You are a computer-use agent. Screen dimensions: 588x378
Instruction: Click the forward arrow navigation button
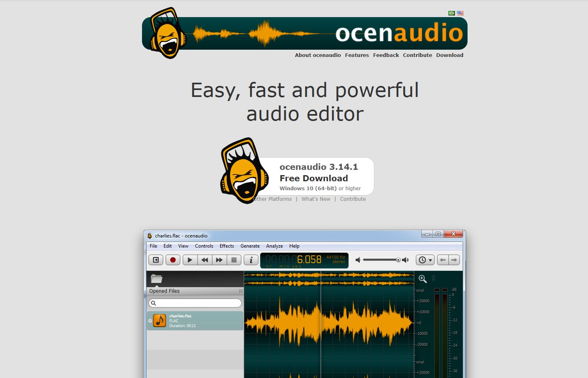click(454, 260)
